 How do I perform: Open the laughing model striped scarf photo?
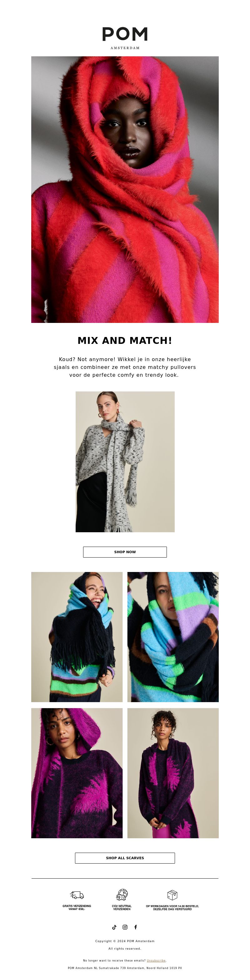[77, 637]
